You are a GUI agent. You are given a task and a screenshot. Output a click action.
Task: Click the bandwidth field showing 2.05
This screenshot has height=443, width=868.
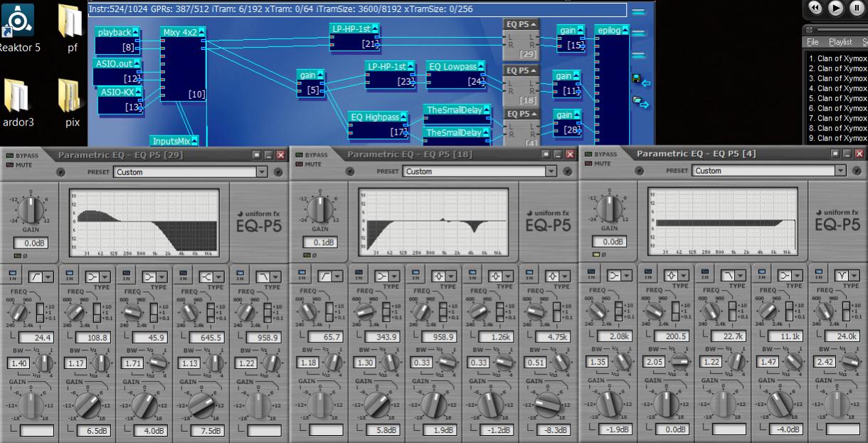point(653,362)
